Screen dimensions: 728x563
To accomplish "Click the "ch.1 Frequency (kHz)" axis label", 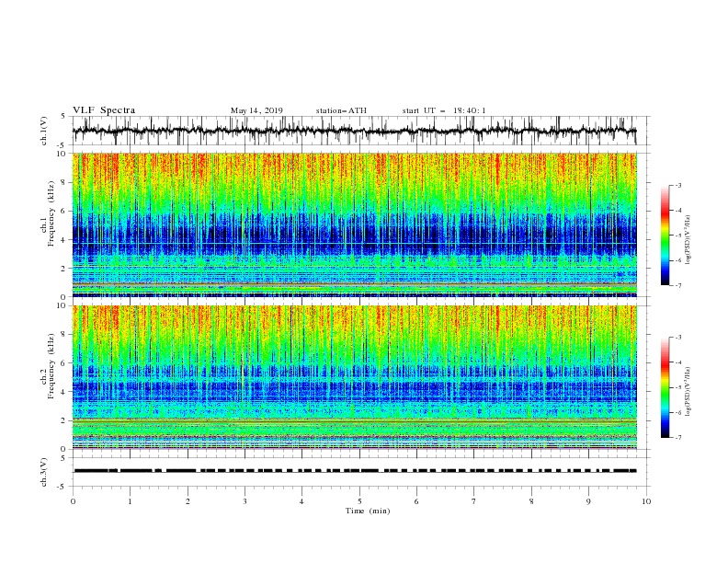I will [48, 212].
